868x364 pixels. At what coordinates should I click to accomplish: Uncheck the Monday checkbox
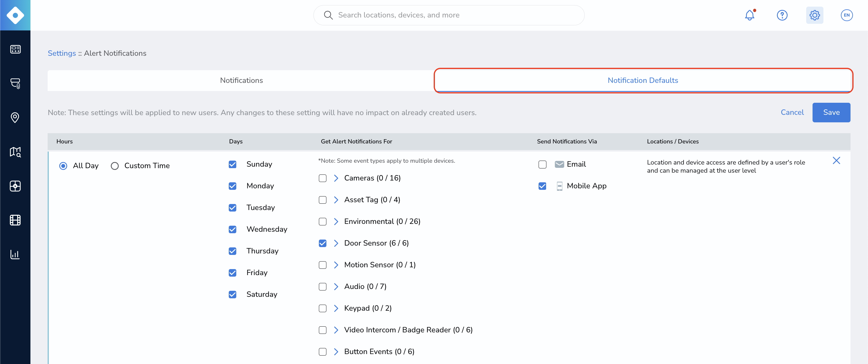[232, 186]
